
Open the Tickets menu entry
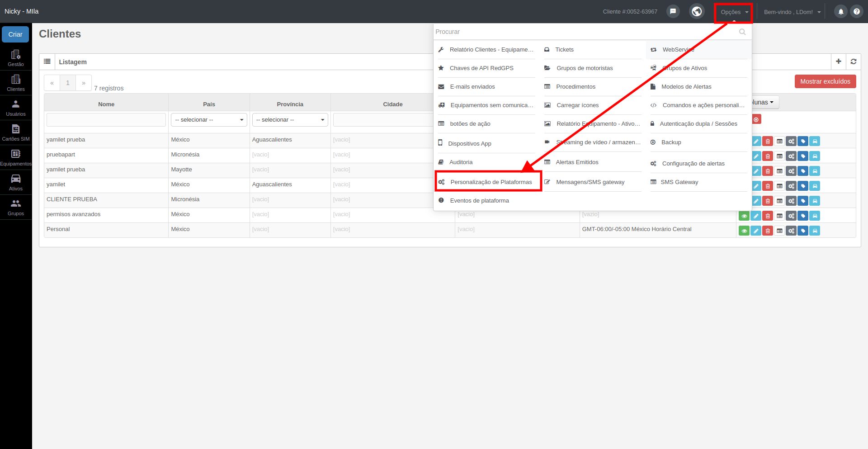[x=564, y=50]
